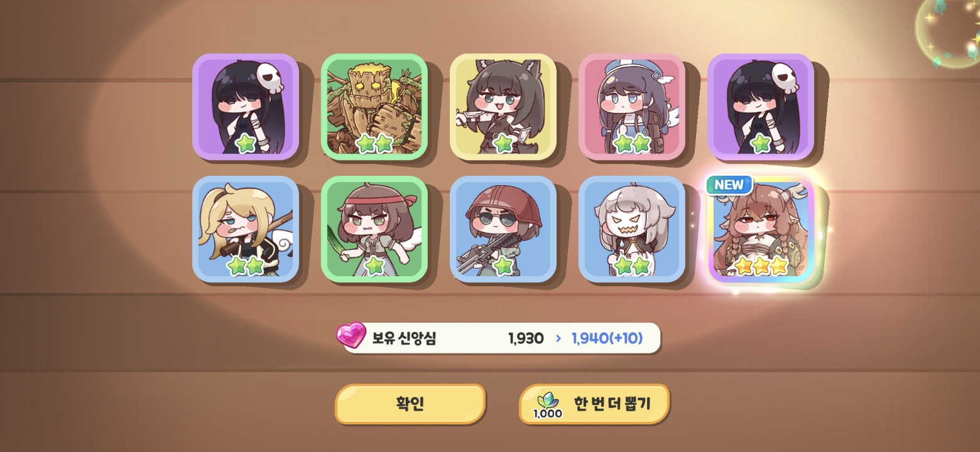The height and width of the screenshot is (452, 980).
Task: Open the blue beret girl card
Action: click(632, 107)
